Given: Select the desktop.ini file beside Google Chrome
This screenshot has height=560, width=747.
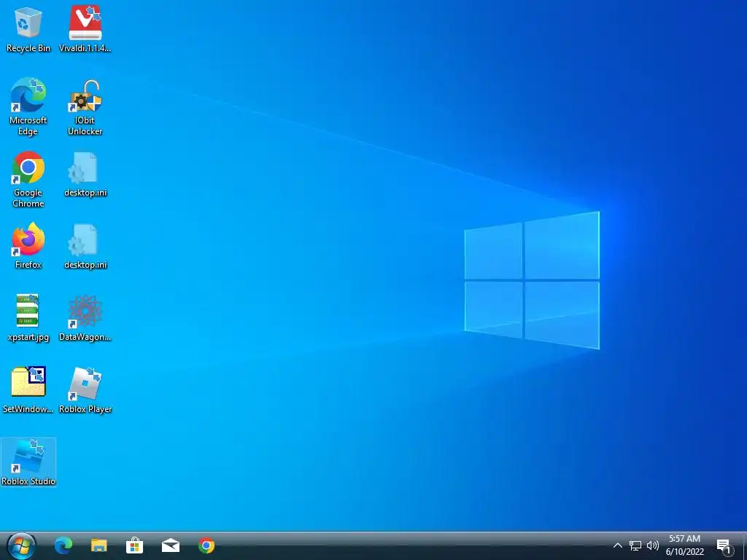Looking at the screenshot, I should pos(85,174).
